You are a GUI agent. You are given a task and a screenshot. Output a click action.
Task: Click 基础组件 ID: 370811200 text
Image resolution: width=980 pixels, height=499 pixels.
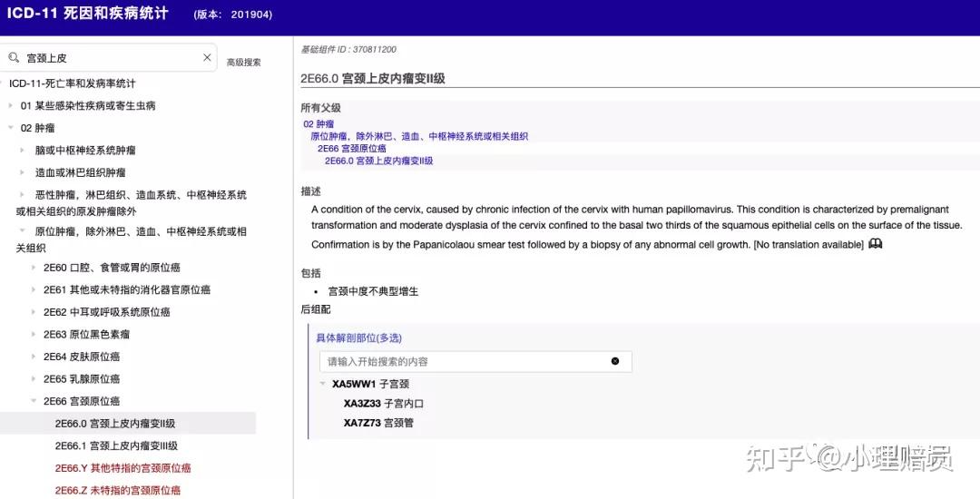pyautogui.click(x=348, y=49)
